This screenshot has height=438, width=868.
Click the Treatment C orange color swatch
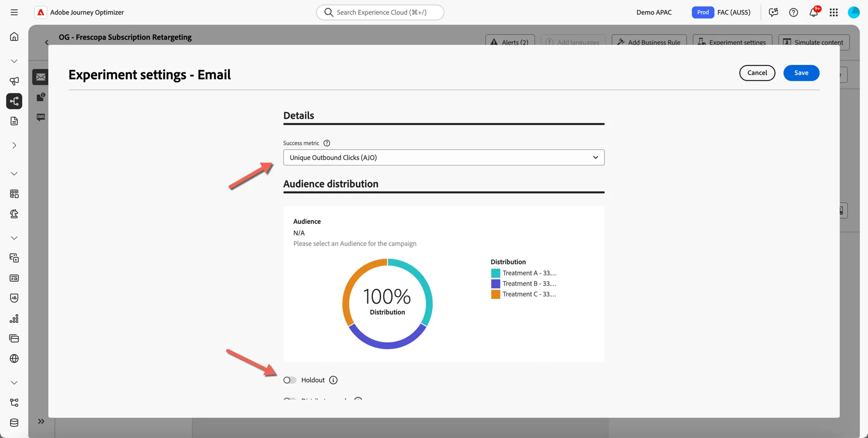495,294
